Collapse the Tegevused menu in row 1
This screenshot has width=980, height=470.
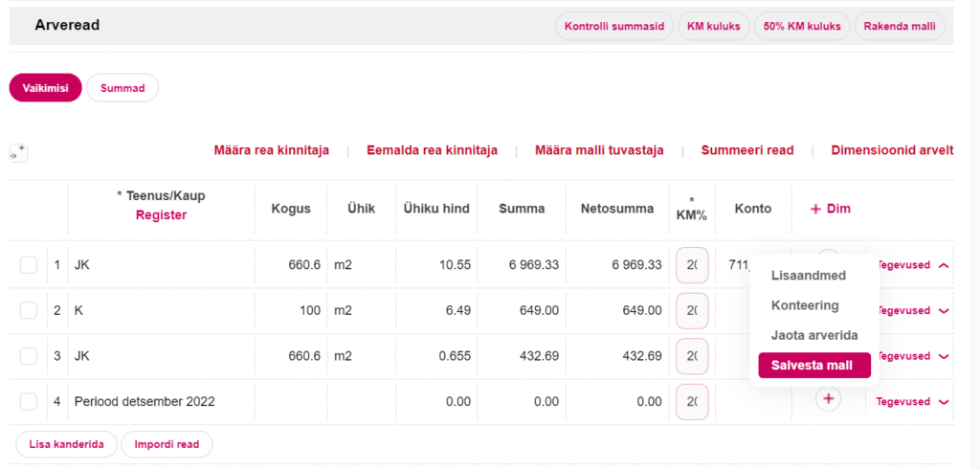912,265
